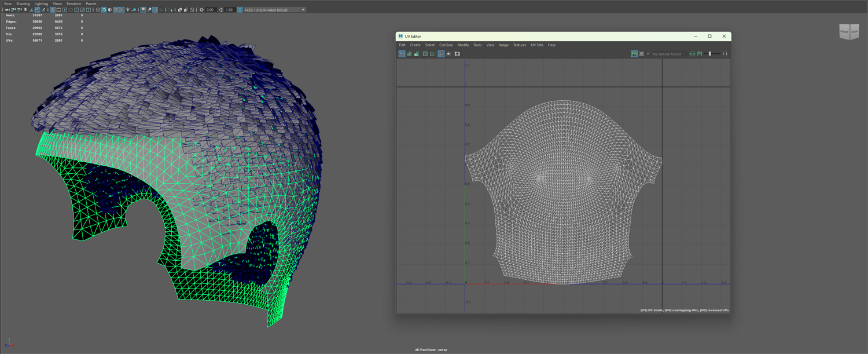Click the bookmarks icon in viewport toolbar
868x354 pixels.
25,10
